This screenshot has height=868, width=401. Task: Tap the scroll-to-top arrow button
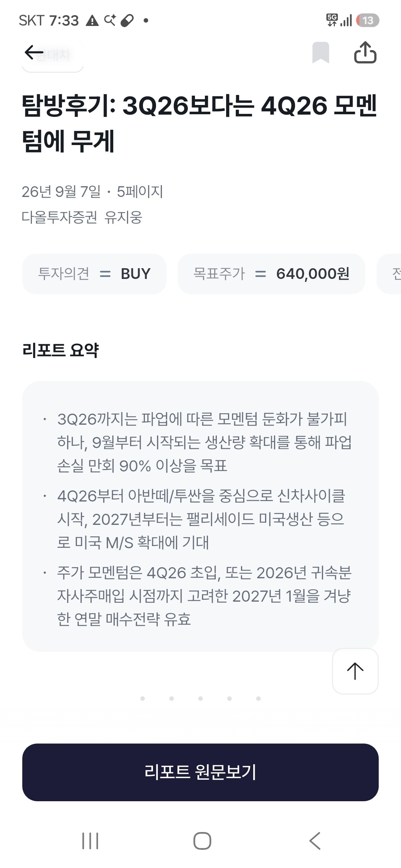[355, 671]
